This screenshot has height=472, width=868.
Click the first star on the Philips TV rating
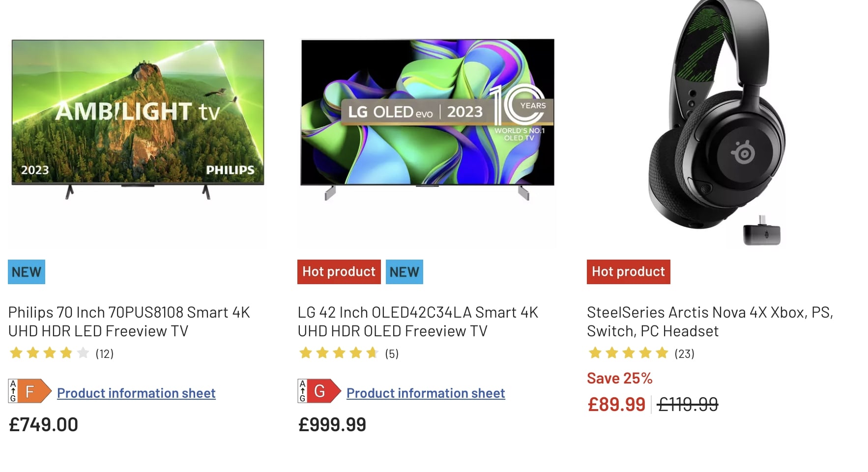point(15,353)
